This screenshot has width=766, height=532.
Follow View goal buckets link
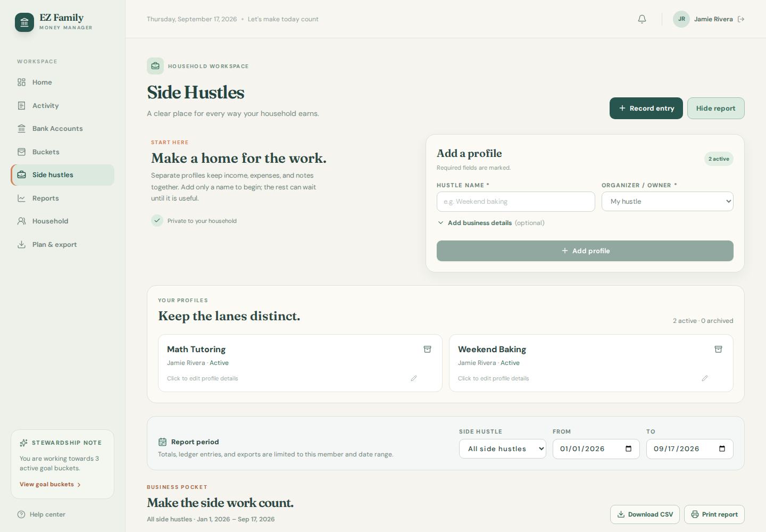pos(50,484)
